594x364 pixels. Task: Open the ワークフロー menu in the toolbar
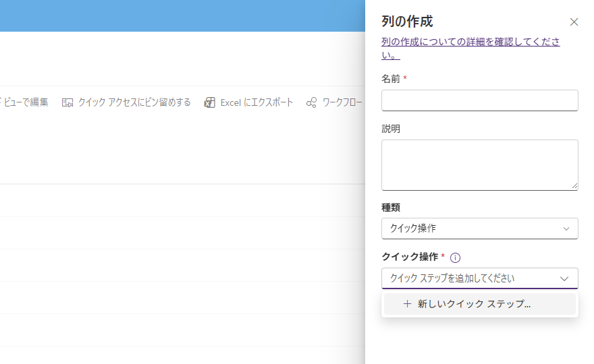[x=342, y=102]
